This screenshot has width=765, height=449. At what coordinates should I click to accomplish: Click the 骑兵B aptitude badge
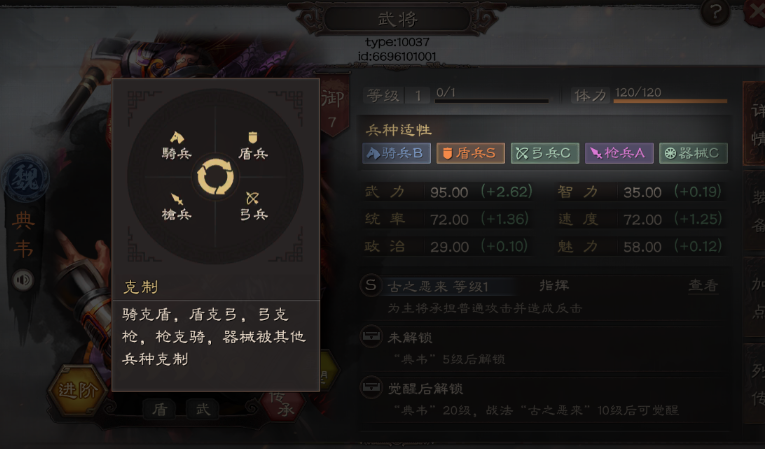pyautogui.click(x=397, y=153)
